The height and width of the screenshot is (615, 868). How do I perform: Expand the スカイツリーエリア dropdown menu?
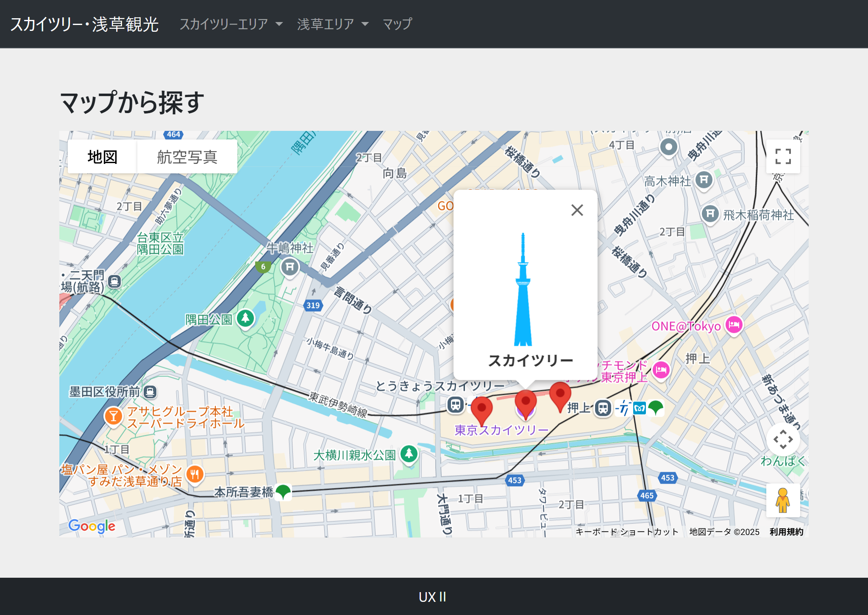(231, 24)
